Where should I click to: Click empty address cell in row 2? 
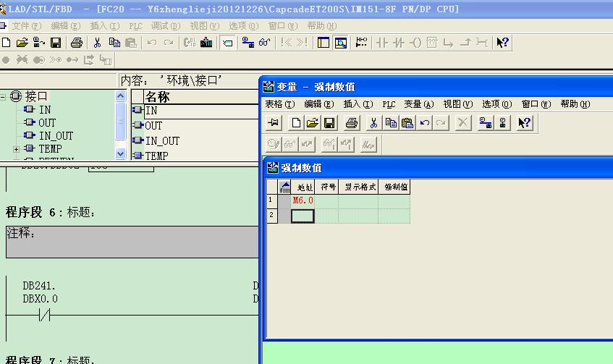pos(303,216)
